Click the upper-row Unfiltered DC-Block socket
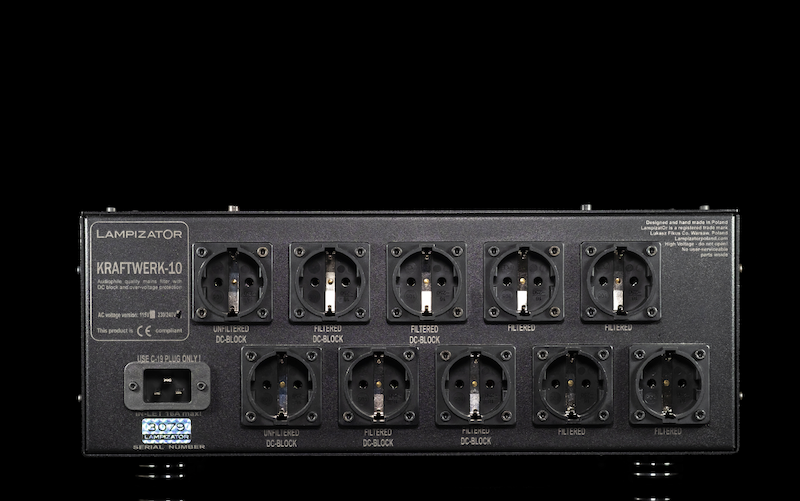This screenshot has height=501, width=800. [232, 282]
